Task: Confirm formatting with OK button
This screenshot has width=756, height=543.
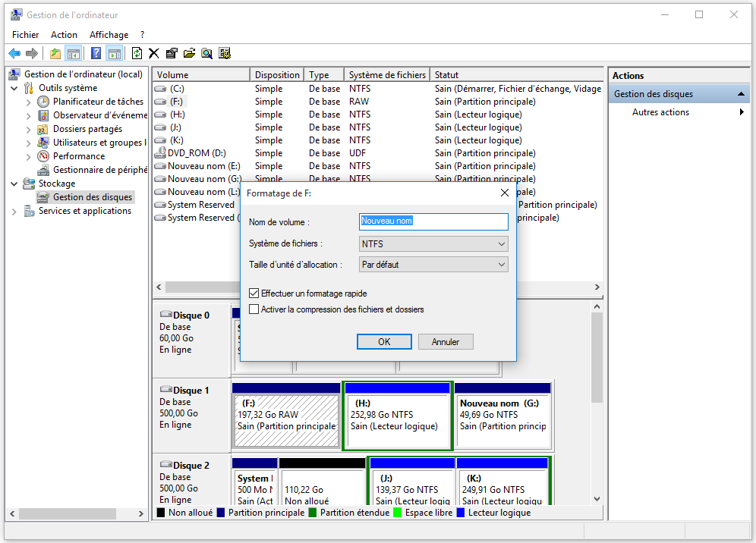Action: pos(384,341)
